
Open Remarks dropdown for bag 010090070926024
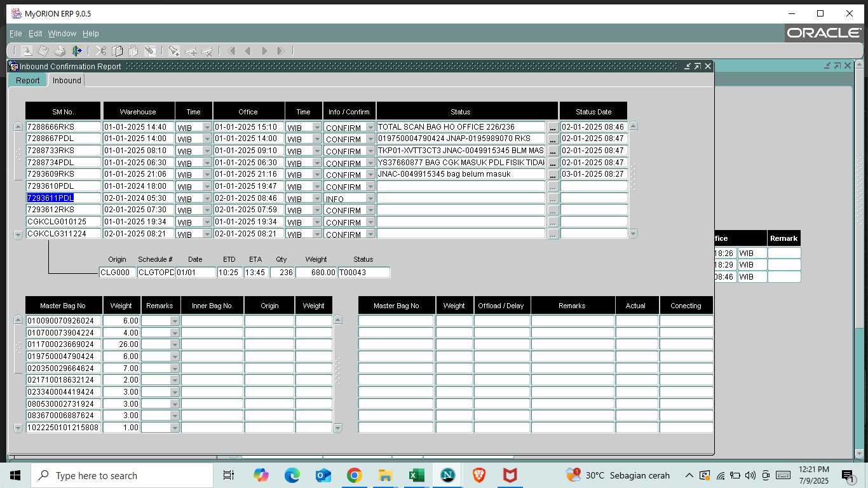[175, 322]
